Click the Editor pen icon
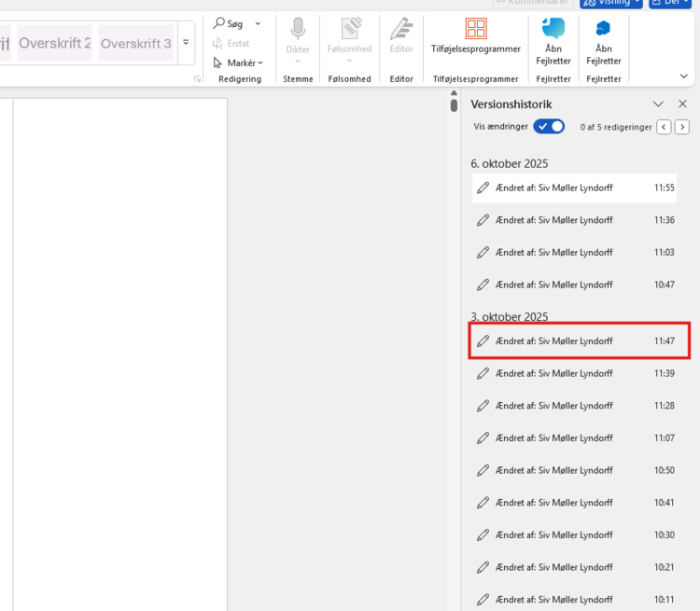The width and height of the screenshot is (700, 611). coord(401,29)
